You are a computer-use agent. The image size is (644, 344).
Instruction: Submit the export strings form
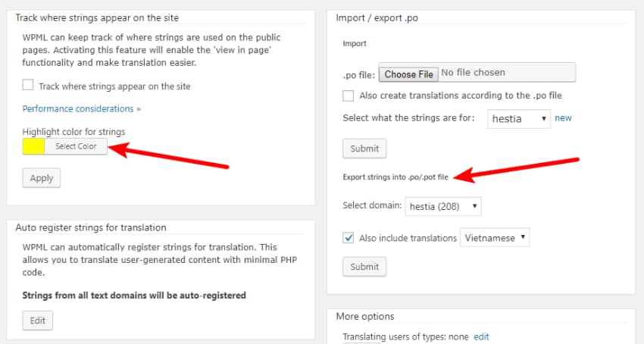[364, 267]
